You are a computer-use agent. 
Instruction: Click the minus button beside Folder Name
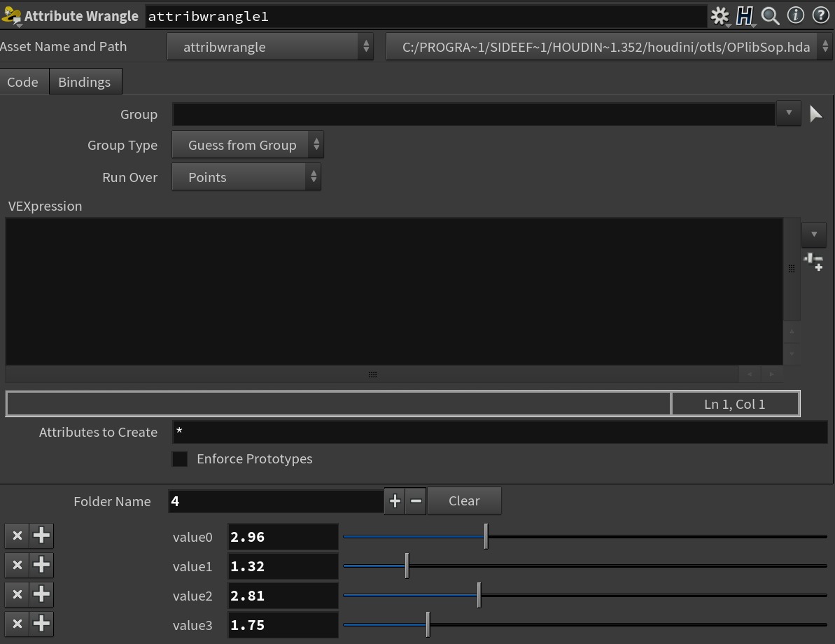coord(416,501)
